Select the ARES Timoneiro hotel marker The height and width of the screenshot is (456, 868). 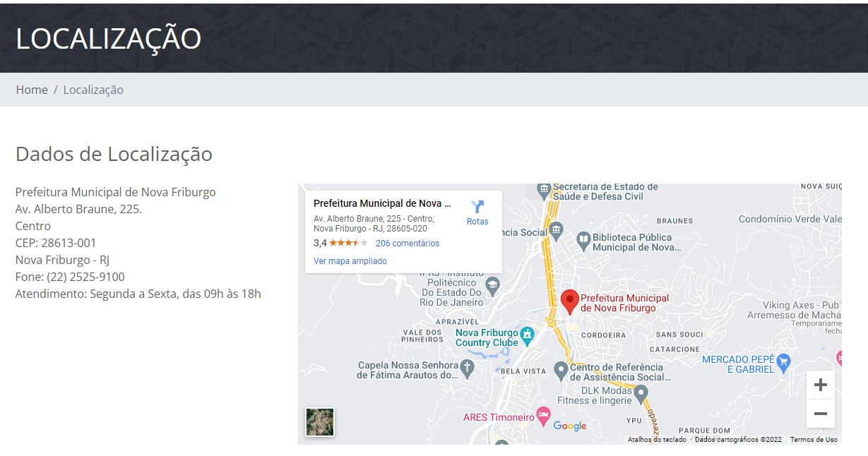click(x=542, y=415)
